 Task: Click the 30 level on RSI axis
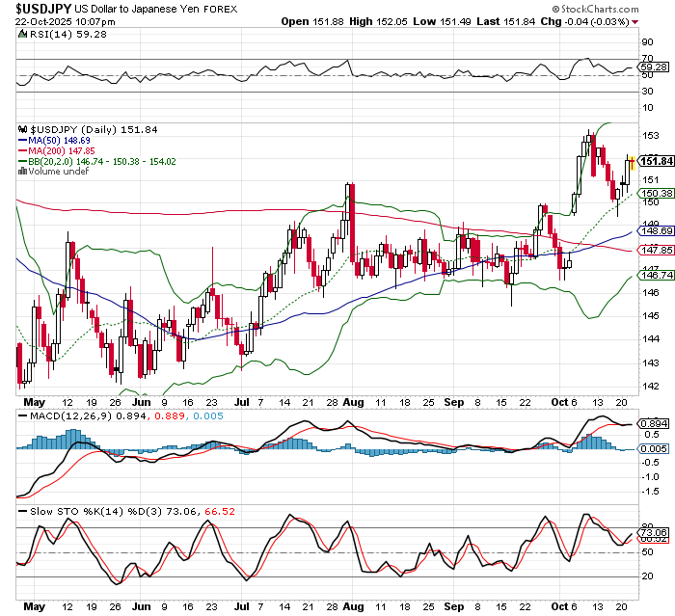pyautogui.click(x=647, y=92)
